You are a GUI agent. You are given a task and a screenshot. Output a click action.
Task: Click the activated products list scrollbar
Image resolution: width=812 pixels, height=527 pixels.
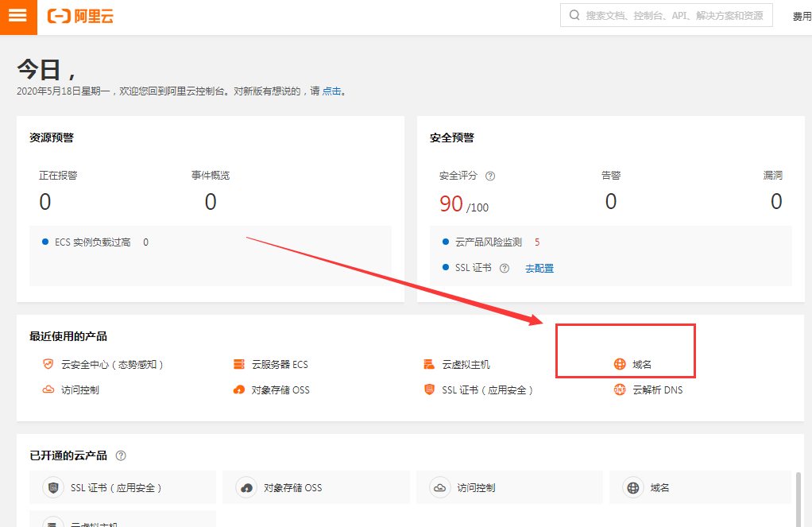tap(798, 493)
